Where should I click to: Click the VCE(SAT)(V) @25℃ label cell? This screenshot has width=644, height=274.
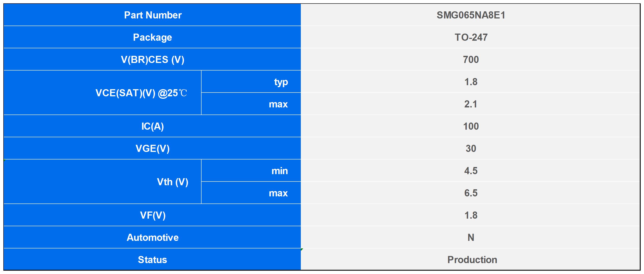click(x=141, y=93)
